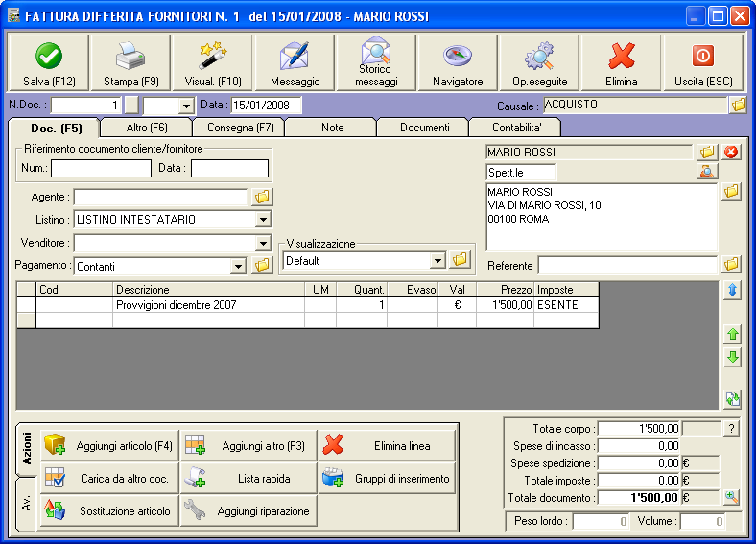The width and height of the screenshot is (756, 544).
Task: Delete the document with Elimina
Action: pyautogui.click(x=621, y=62)
